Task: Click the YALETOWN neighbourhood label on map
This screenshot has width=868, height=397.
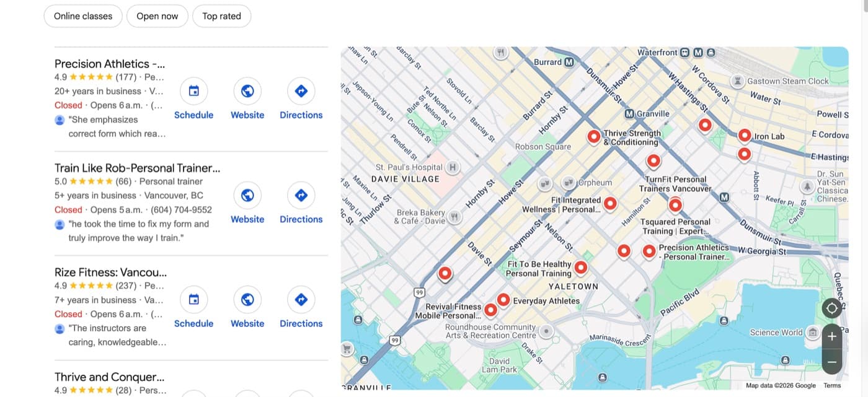Action: pyautogui.click(x=573, y=286)
